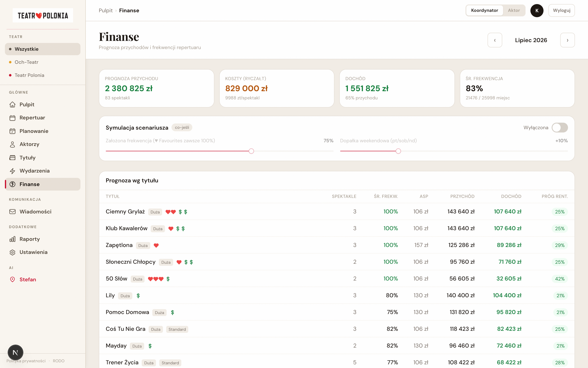Go to previous month

(495, 40)
